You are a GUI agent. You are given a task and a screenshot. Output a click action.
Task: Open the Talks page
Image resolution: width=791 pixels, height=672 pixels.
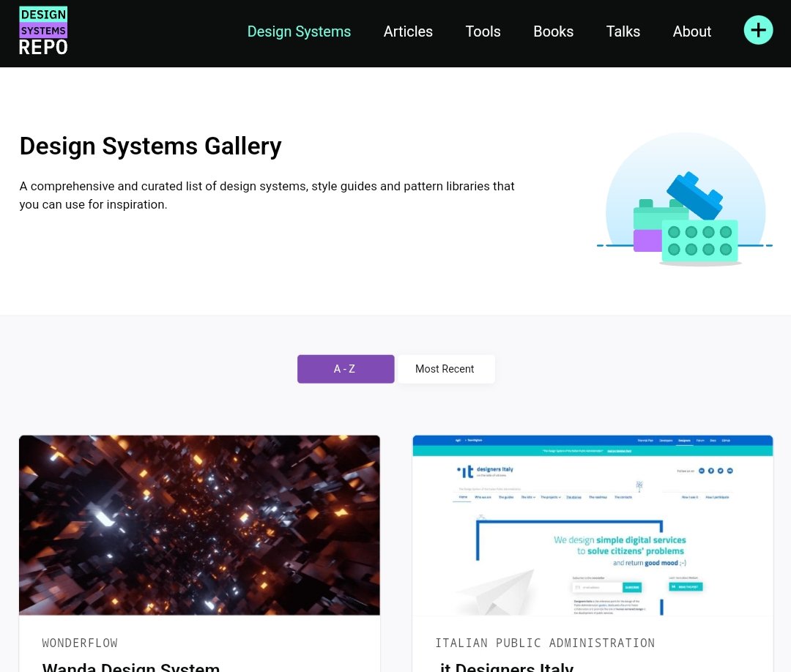click(623, 31)
